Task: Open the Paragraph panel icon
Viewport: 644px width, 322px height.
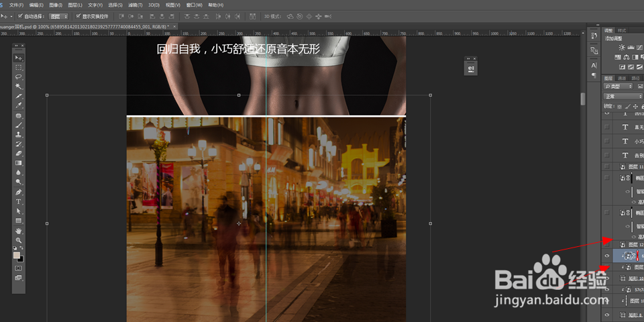Action: (594, 75)
